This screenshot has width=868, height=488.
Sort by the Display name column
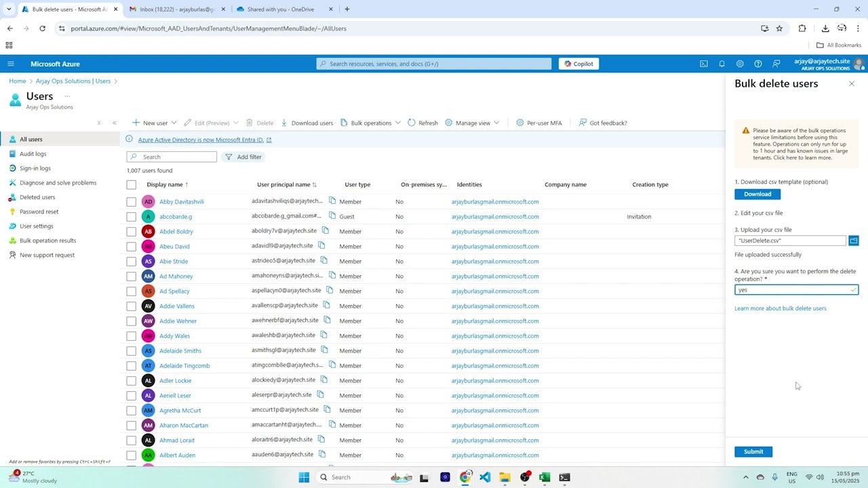[x=167, y=184]
